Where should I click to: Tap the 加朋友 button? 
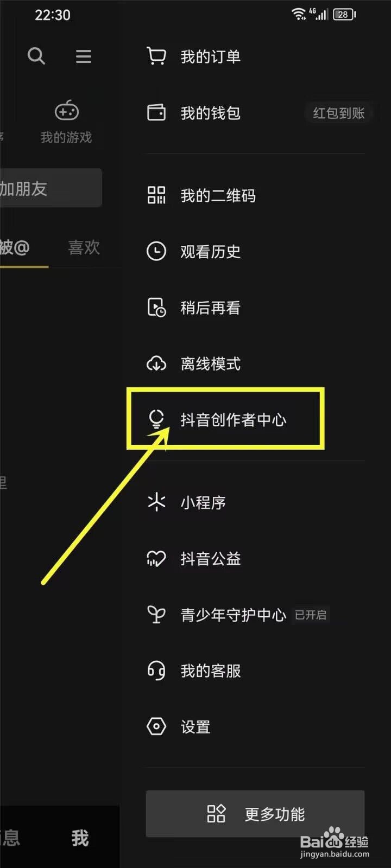(x=51, y=188)
